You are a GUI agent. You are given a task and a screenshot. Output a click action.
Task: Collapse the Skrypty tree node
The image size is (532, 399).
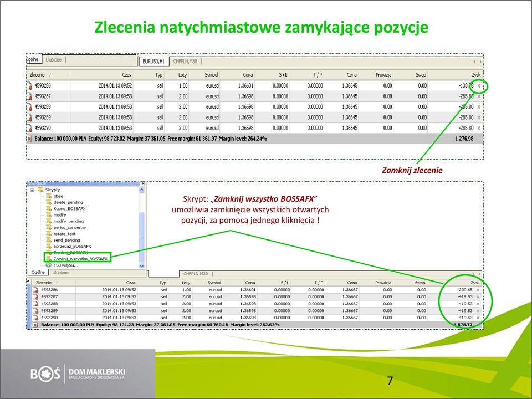click(x=33, y=190)
